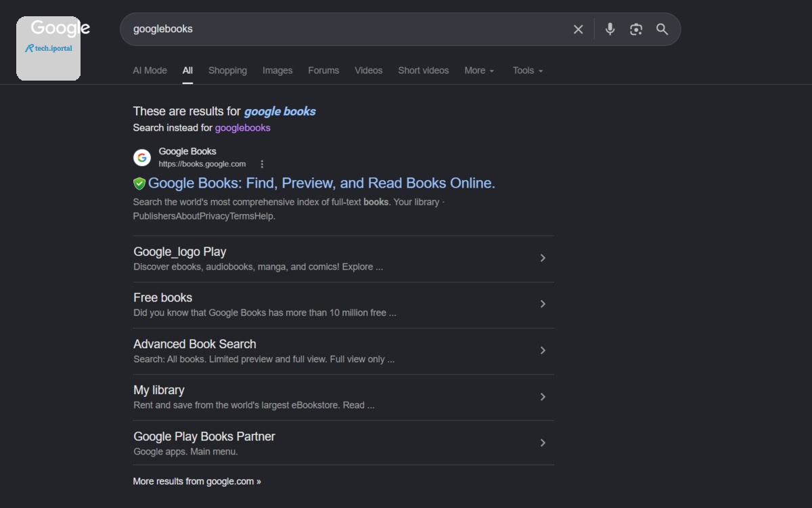The image size is (812, 508).
Task: Open Google Lens image search icon
Action: tap(636, 29)
